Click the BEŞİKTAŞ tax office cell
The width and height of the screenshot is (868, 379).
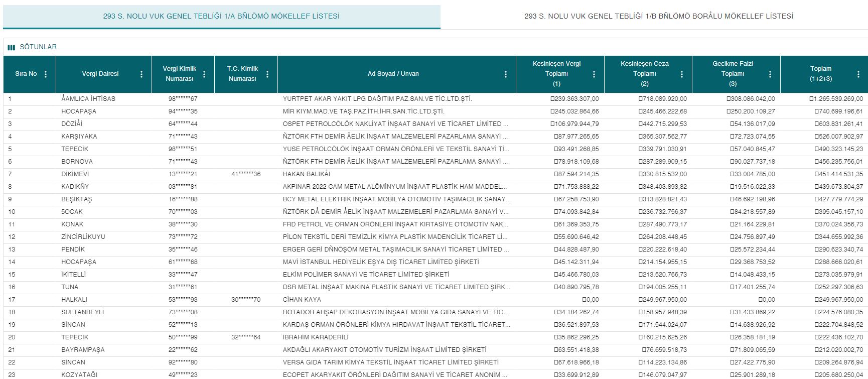click(76, 199)
